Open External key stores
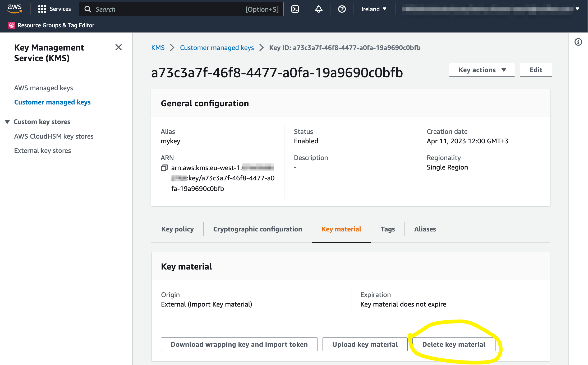The image size is (588, 365). coord(43,150)
